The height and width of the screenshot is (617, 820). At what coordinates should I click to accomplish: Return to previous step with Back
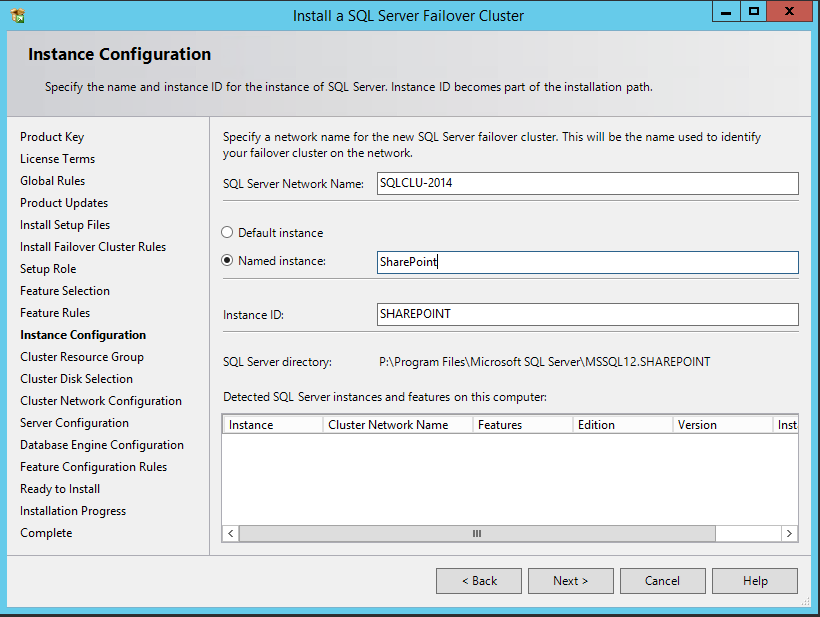point(479,581)
